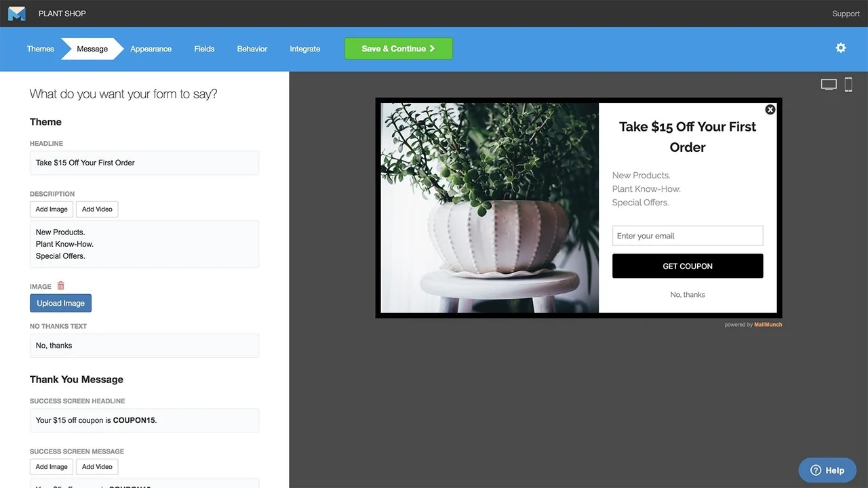The height and width of the screenshot is (488, 868).
Task: Switch preview to mobile view
Action: (848, 84)
